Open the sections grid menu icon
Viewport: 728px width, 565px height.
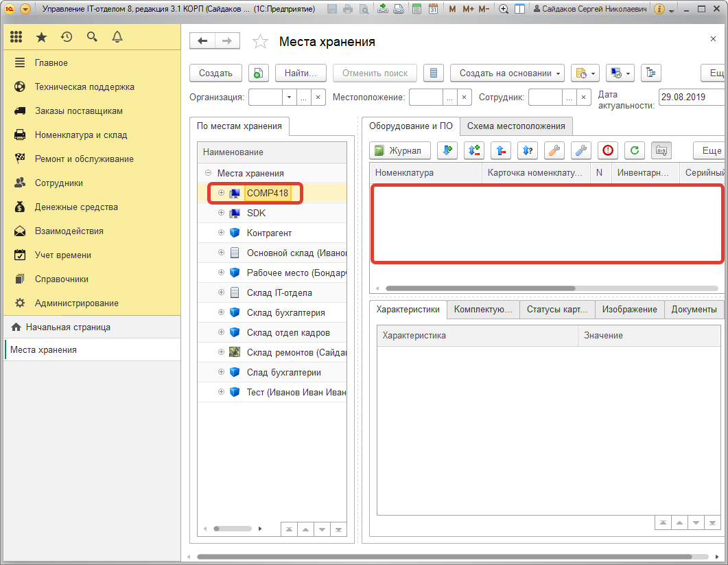point(16,36)
